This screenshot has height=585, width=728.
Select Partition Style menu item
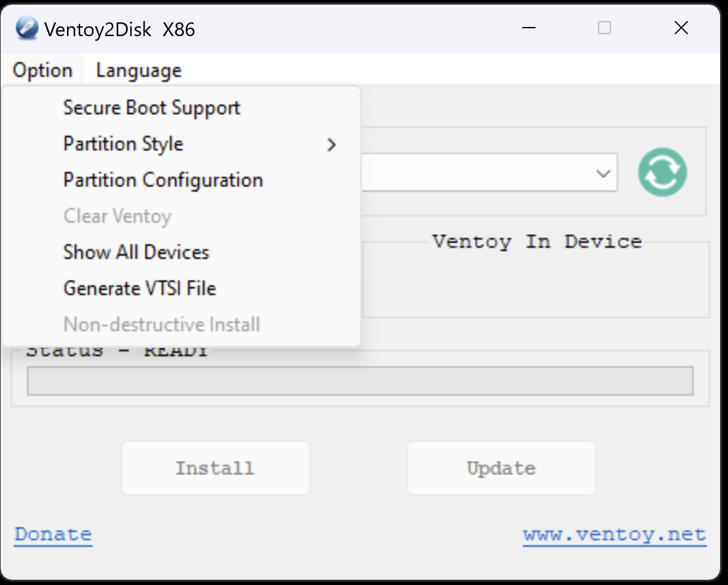click(124, 144)
